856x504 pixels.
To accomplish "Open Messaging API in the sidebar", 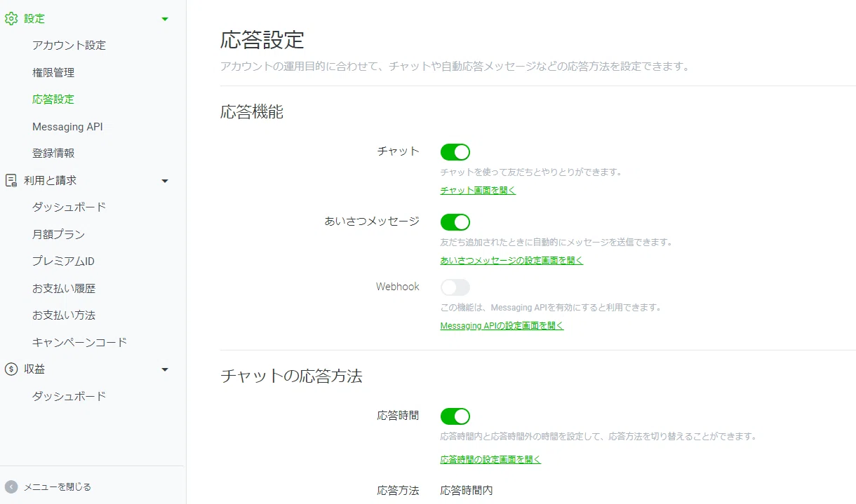I will pyautogui.click(x=67, y=127).
